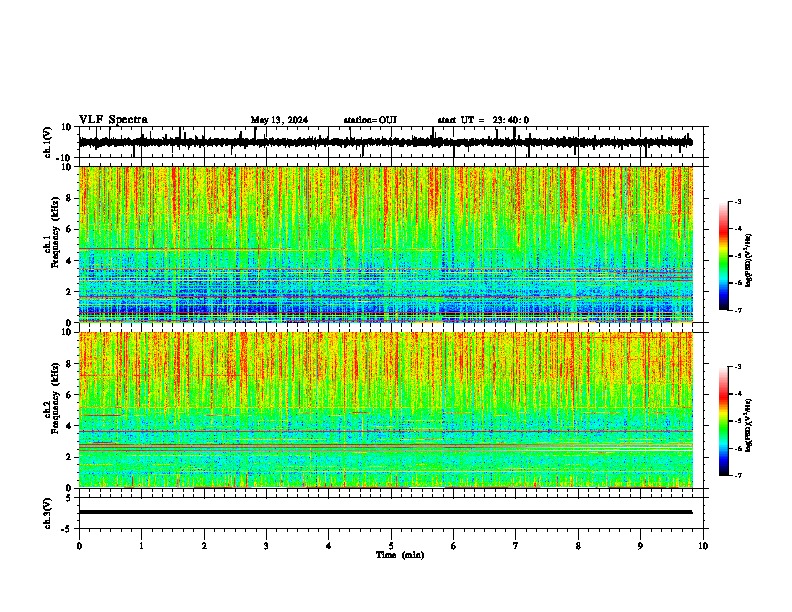This screenshot has width=792, height=612.
Task: Click time axis tick label "3"
Action: (x=266, y=546)
